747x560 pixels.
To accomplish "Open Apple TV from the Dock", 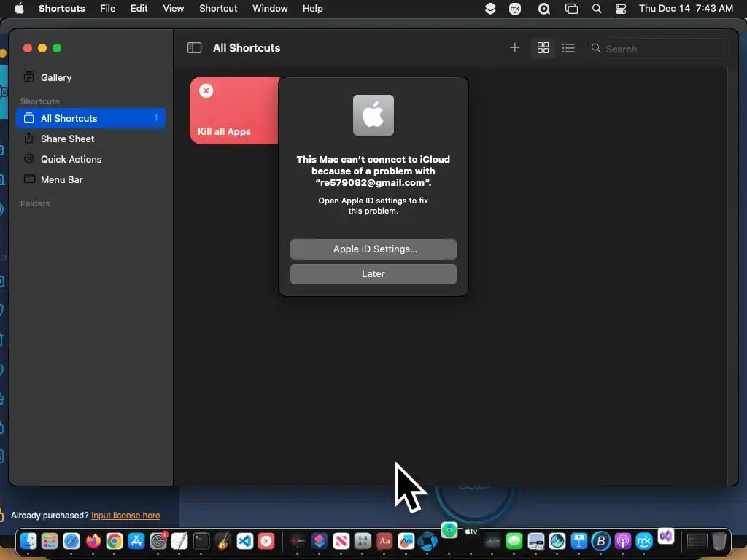I will (471, 532).
